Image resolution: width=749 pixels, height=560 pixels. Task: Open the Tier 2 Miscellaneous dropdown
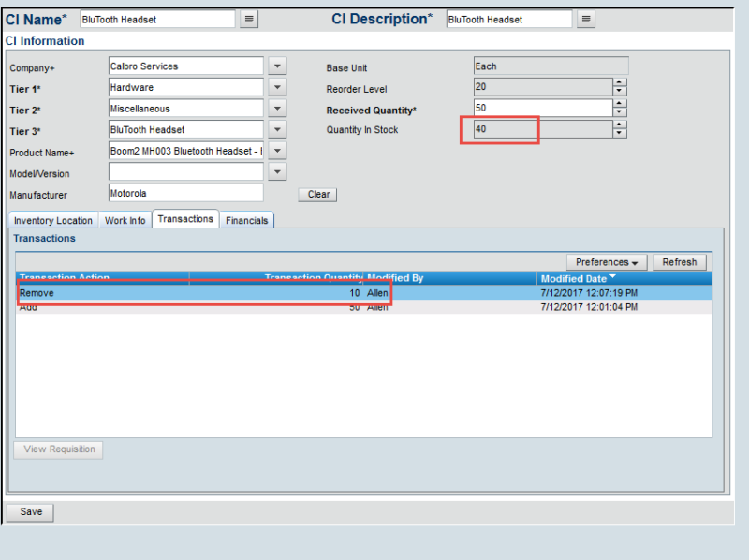tap(277, 109)
